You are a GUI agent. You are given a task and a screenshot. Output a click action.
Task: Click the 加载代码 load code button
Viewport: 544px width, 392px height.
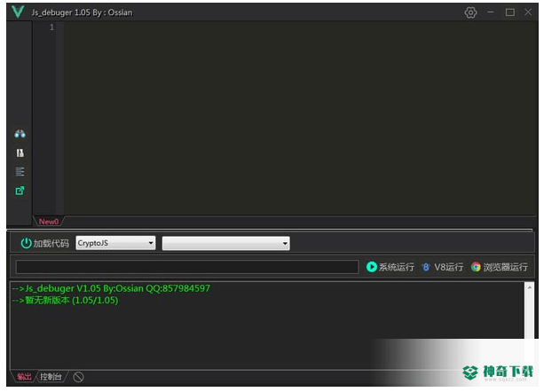click(x=44, y=243)
